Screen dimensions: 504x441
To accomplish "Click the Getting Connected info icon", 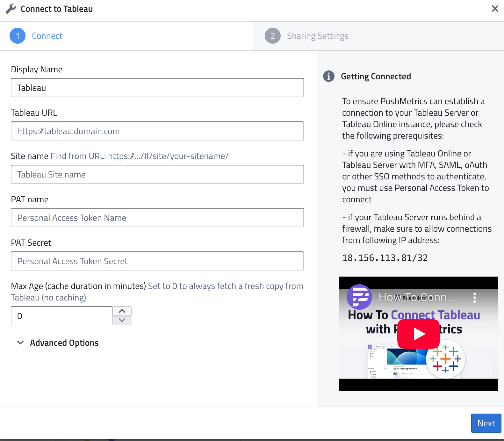I will click(x=328, y=76).
